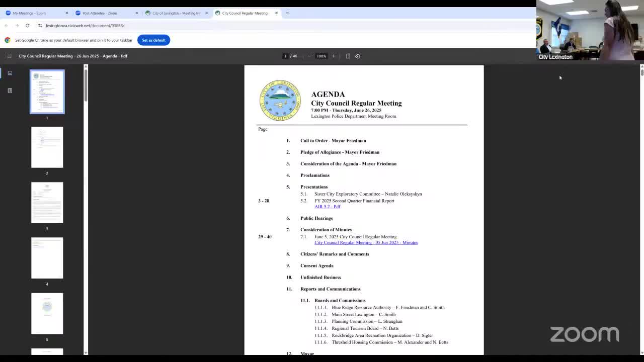644x362 pixels.
Task: Click the 100% zoom level field
Action: [321, 56]
